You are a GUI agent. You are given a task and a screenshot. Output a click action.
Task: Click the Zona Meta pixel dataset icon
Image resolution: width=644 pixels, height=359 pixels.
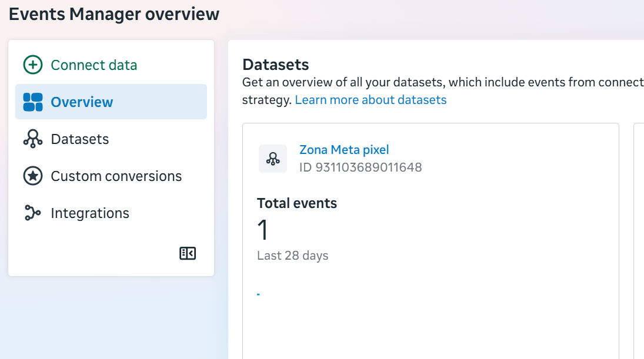pyautogui.click(x=273, y=159)
